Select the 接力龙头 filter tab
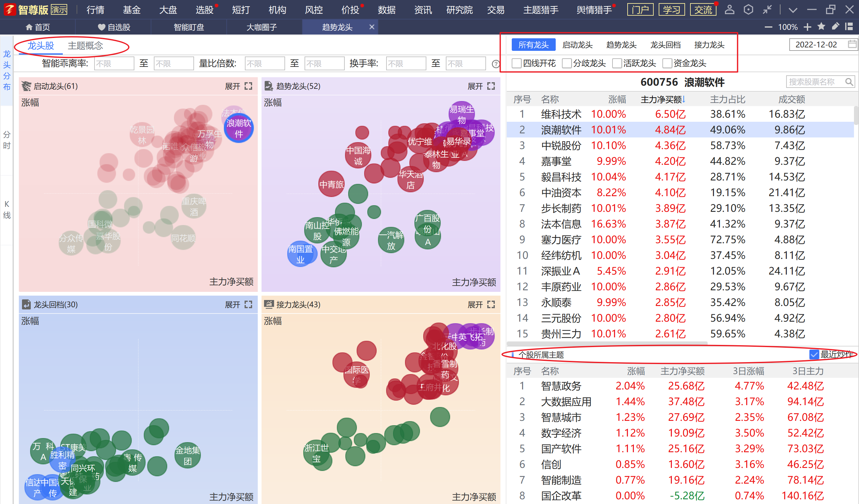859x504 pixels. click(709, 45)
